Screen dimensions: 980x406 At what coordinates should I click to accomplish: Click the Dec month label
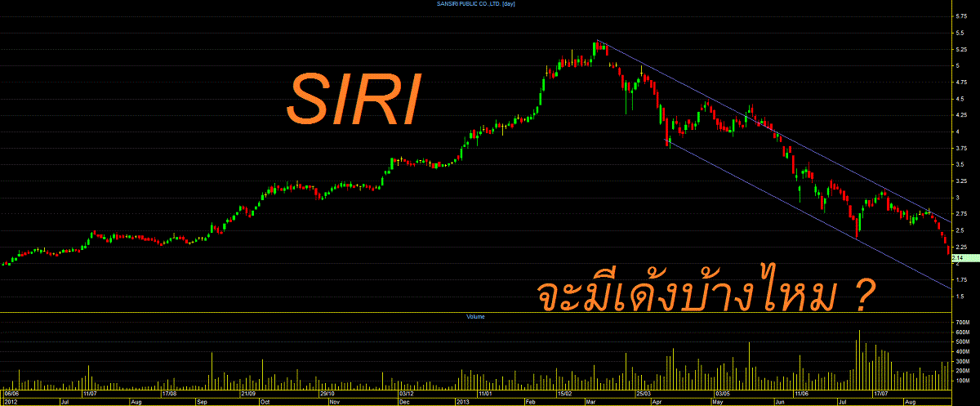(404, 402)
